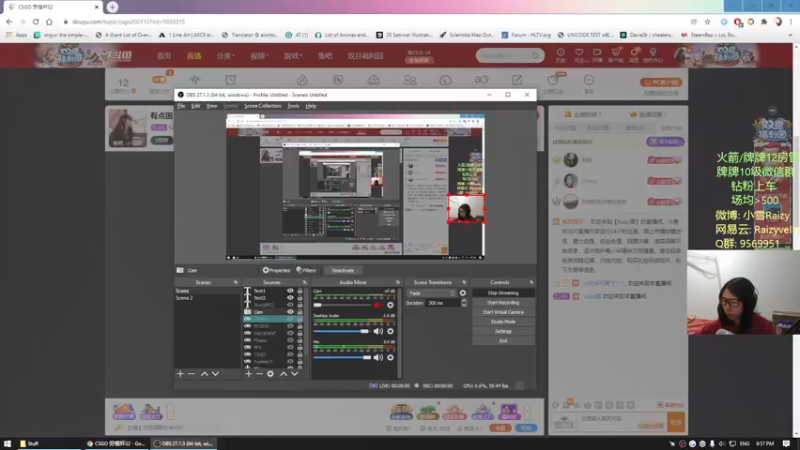Expand 视频 dropdown in Douyu navbar
The width and height of the screenshot is (800, 450).
pos(259,56)
